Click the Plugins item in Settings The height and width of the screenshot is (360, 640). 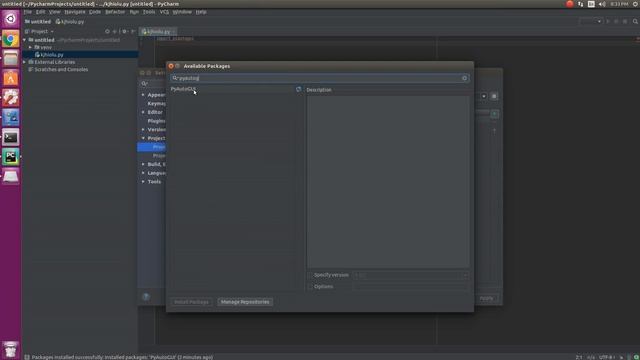(x=156, y=121)
